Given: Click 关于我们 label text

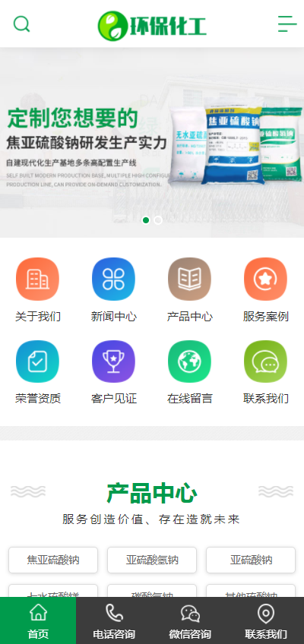Looking at the screenshot, I should (x=38, y=317).
